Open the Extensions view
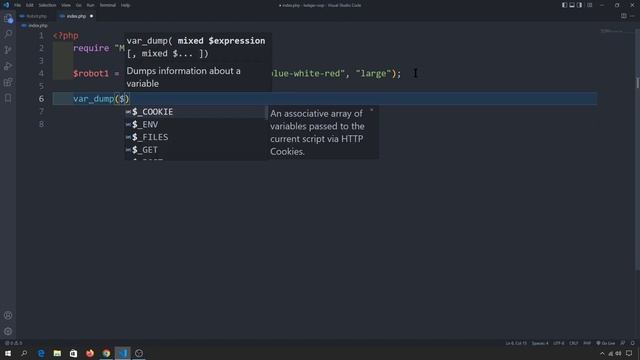The width and height of the screenshot is (640, 360). (x=8, y=82)
